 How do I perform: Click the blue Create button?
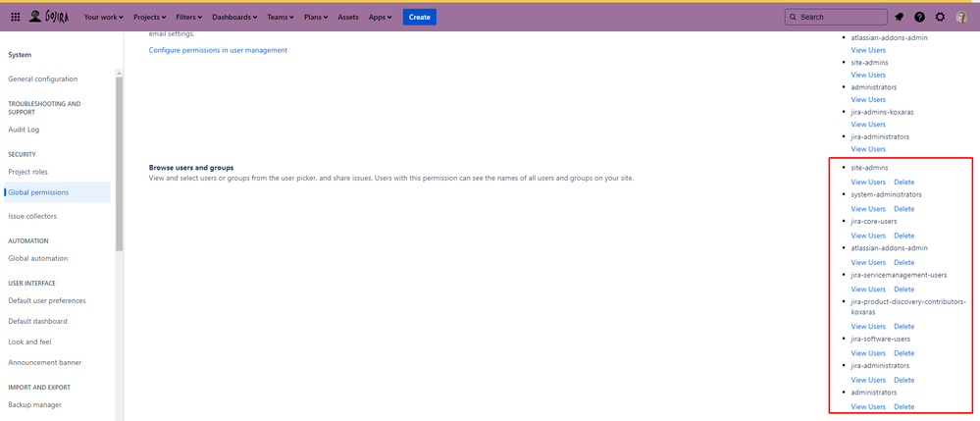[420, 17]
